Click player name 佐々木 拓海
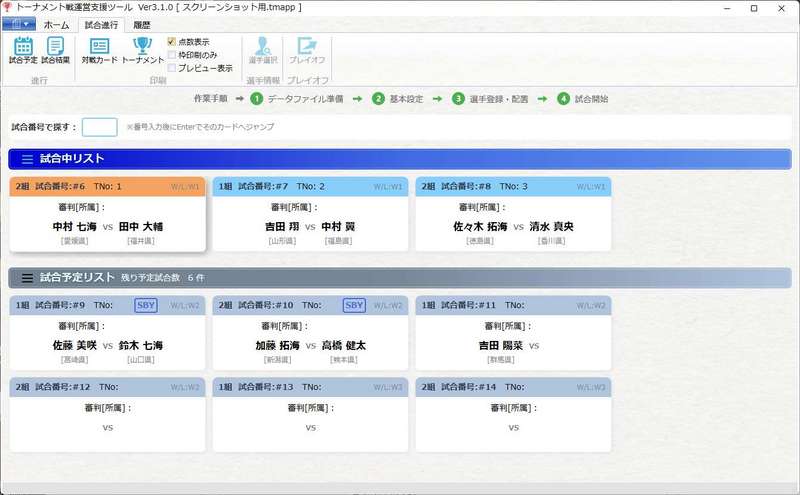Image resolution: width=800 pixels, height=495 pixels. coord(480,227)
